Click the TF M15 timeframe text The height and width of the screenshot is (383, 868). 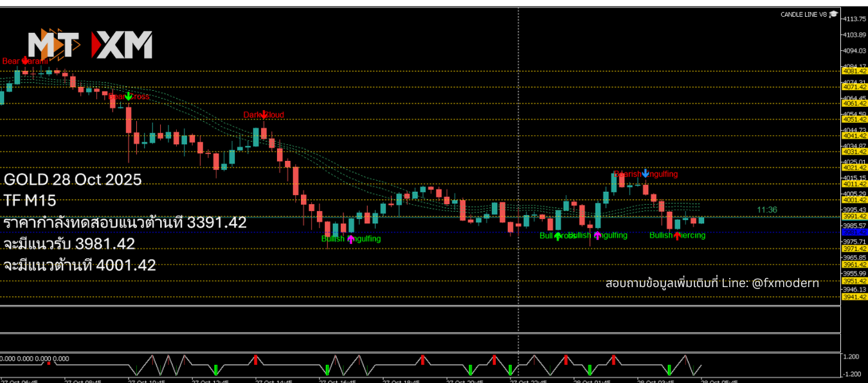30,201
